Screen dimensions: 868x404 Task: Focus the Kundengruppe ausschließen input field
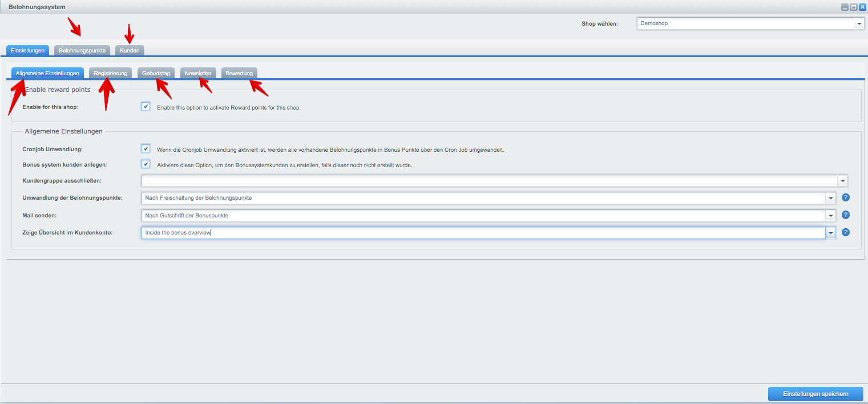(489, 180)
